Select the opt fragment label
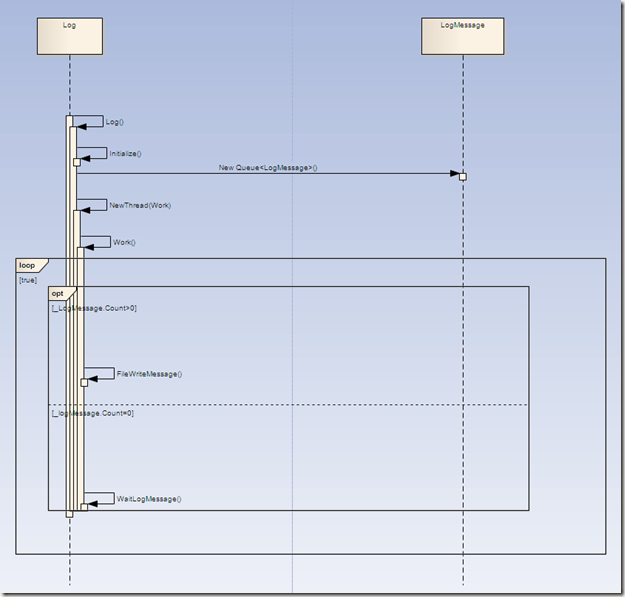 tap(57, 293)
